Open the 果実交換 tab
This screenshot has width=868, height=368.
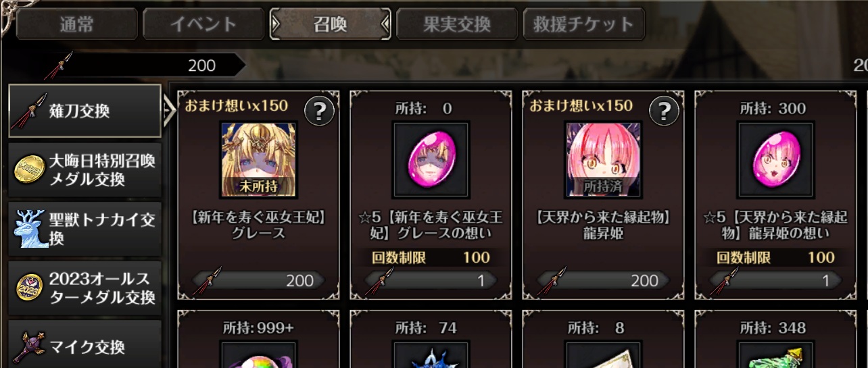click(x=457, y=25)
